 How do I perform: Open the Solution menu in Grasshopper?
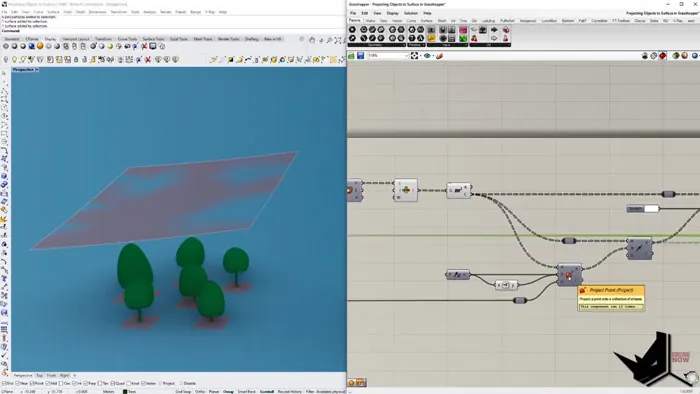point(410,13)
